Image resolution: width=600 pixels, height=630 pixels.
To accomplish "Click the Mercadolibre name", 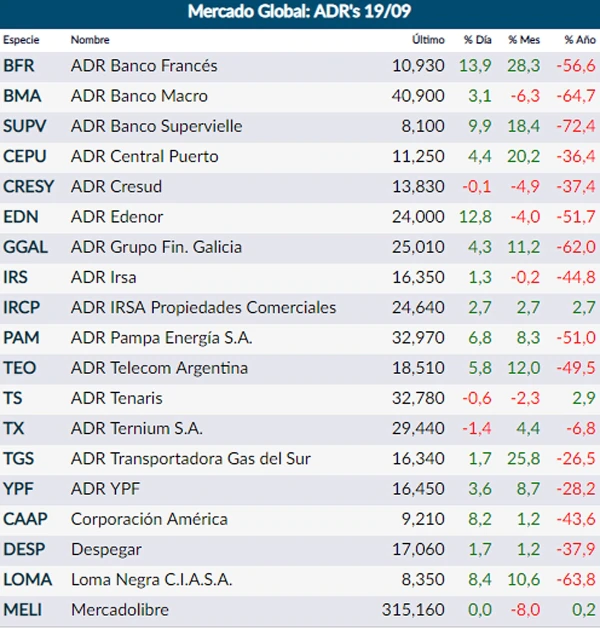I will coord(120,609).
